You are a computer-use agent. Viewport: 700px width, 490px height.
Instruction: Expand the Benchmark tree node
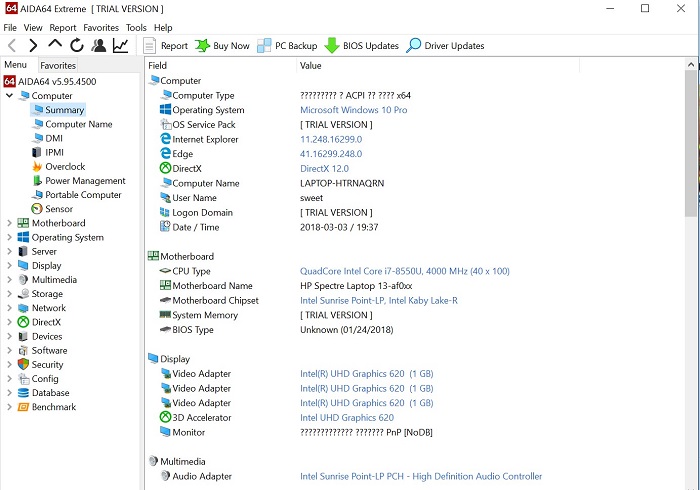click(9, 407)
